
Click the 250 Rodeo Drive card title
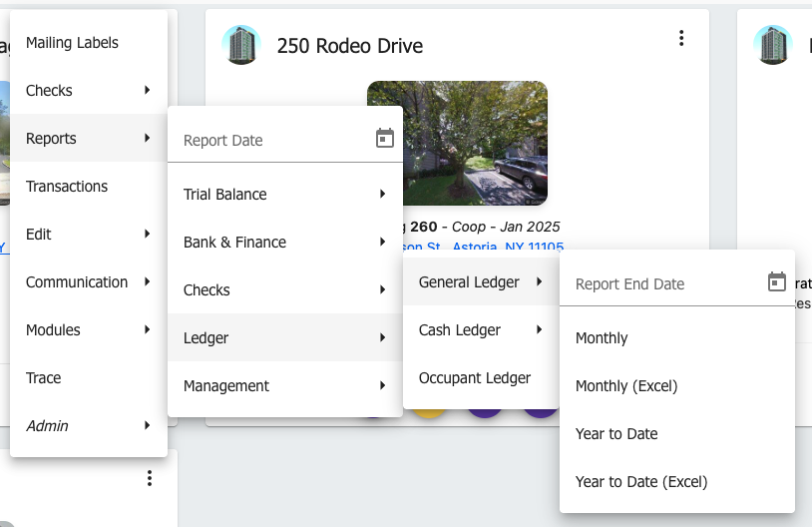pyautogui.click(x=349, y=46)
